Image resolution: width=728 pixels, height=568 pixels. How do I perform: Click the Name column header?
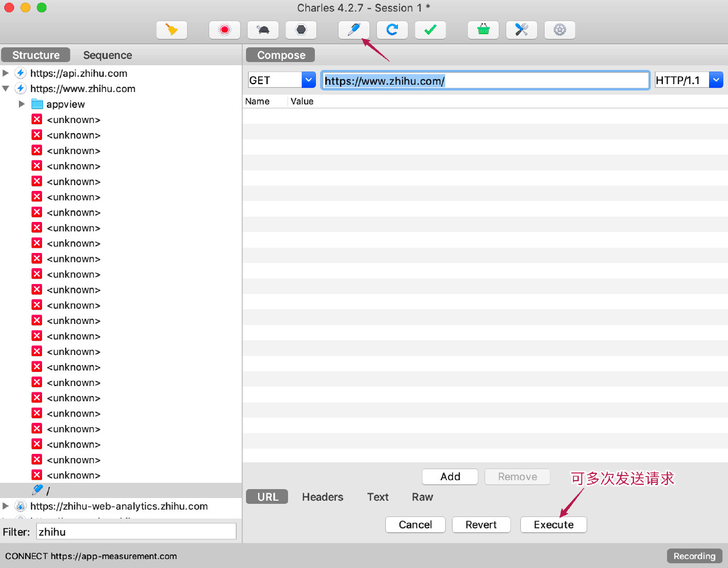[257, 101]
